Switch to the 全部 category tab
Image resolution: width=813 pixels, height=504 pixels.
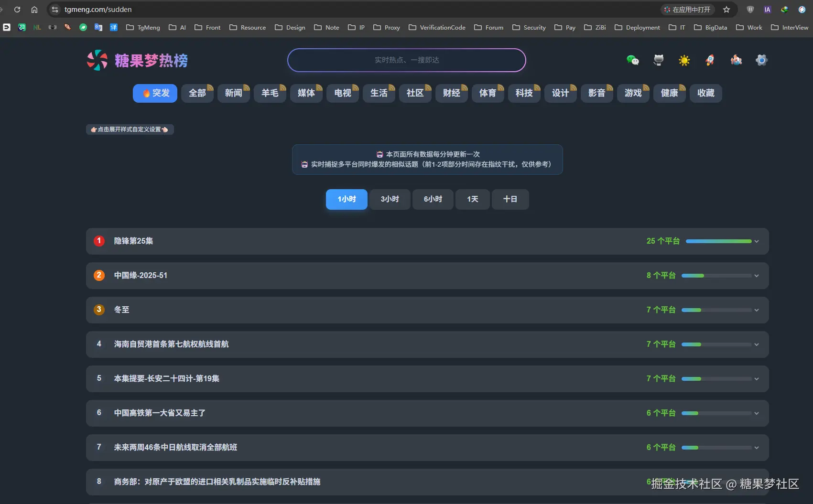pos(197,93)
